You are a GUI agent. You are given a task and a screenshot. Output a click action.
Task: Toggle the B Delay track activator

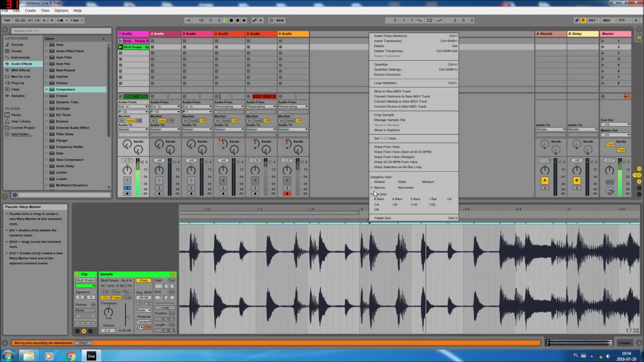click(x=577, y=180)
